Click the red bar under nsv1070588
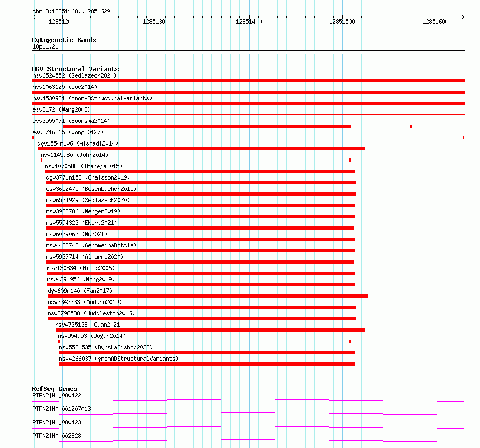Screen dimensions: 480x448 pos(200,171)
